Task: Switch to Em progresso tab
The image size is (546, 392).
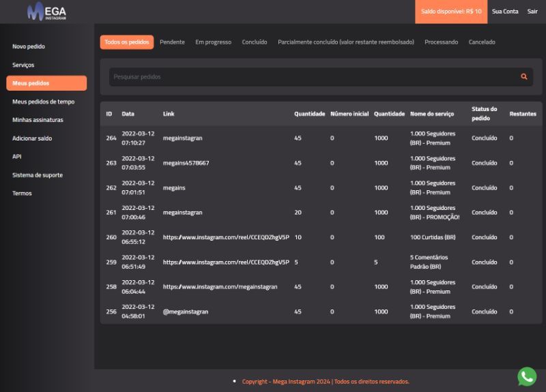Action: coord(213,42)
